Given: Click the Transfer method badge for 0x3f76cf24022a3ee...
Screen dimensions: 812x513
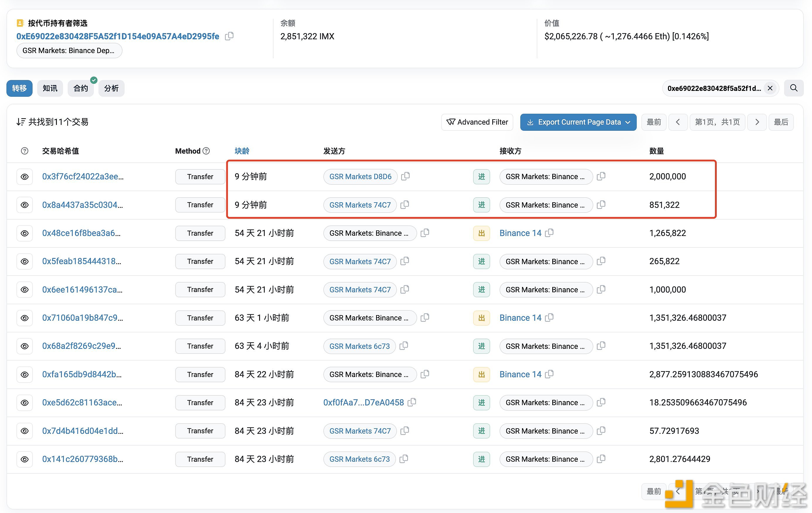Looking at the screenshot, I should coord(200,176).
